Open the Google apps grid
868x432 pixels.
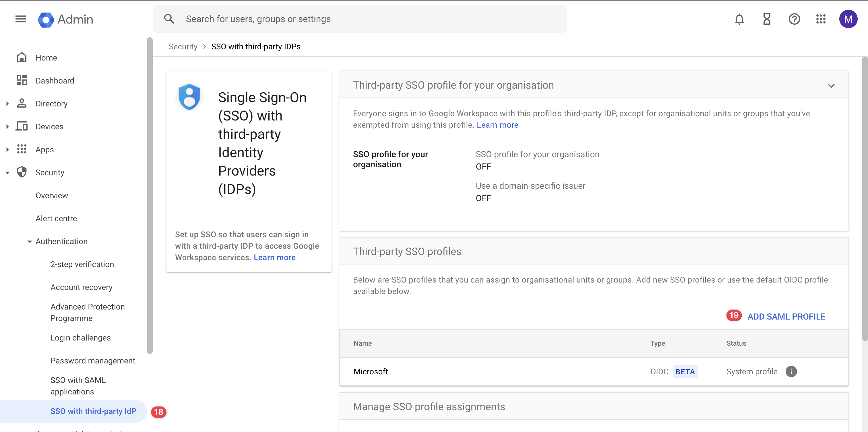(821, 19)
